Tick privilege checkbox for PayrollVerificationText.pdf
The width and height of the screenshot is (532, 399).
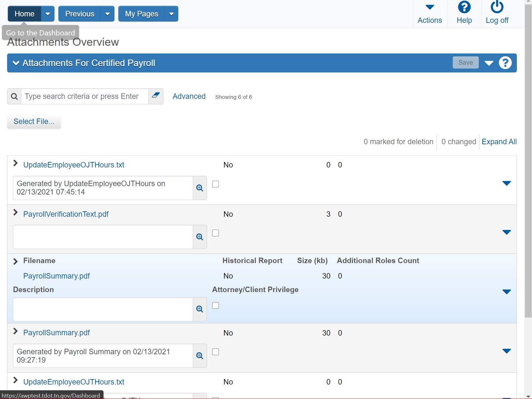tap(216, 233)
